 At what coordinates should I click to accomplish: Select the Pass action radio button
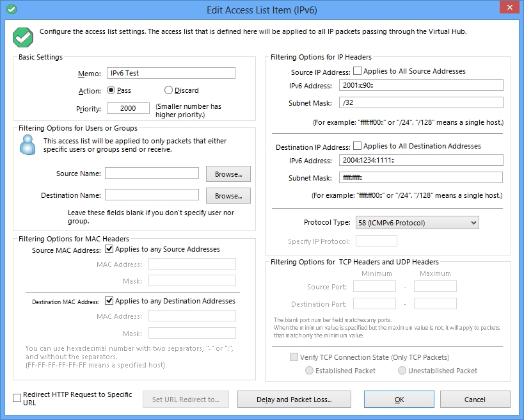point(111,90)
